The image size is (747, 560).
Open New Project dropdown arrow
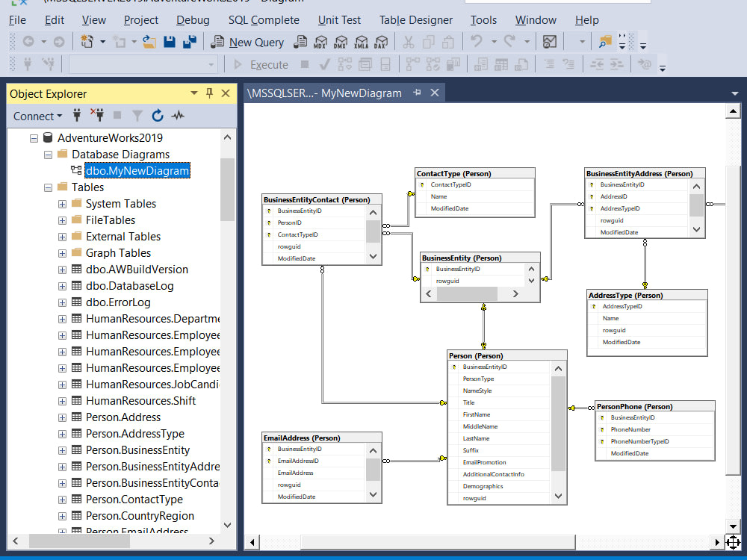pos(102,42)
